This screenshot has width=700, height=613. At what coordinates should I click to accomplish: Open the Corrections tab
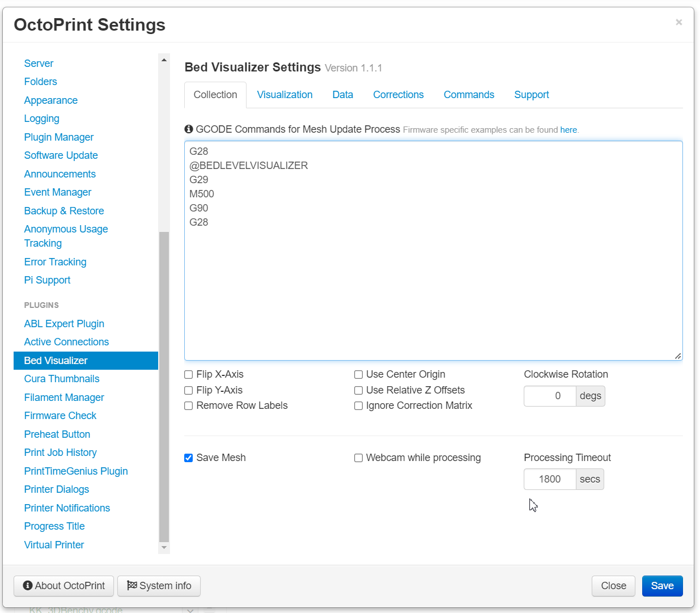tap(398, 95)
